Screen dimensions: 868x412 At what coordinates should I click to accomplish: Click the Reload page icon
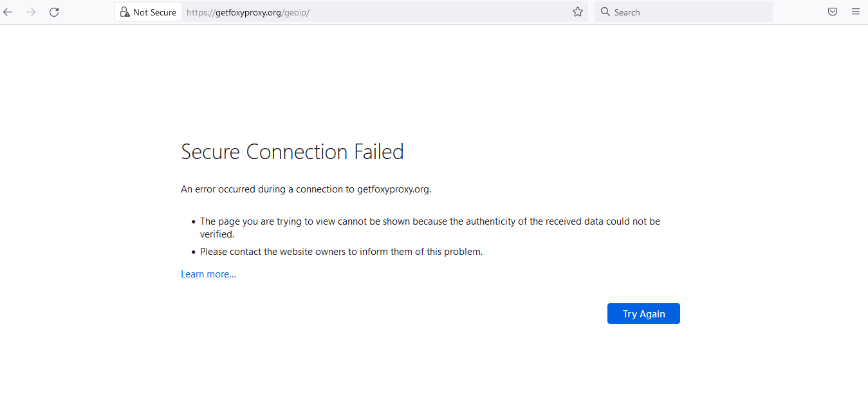click(x=54, y=12)
